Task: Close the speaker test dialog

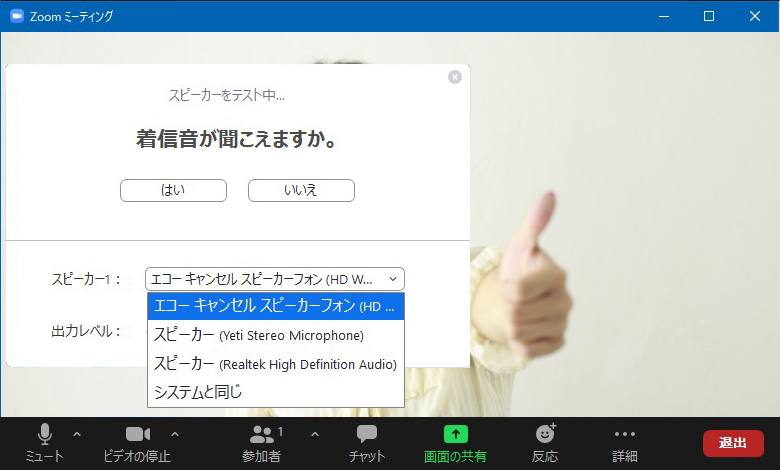Action: 455,77
